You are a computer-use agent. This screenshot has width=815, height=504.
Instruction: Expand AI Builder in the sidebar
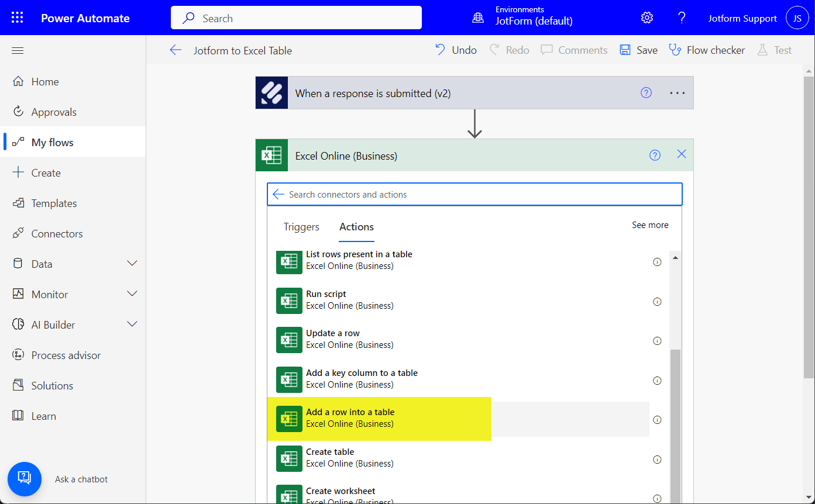point(132,325)
